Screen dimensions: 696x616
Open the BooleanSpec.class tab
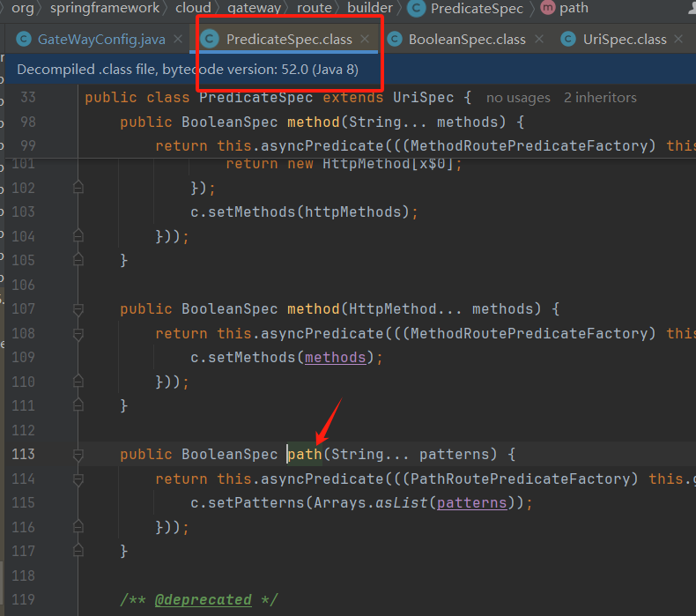click(467, 40)
